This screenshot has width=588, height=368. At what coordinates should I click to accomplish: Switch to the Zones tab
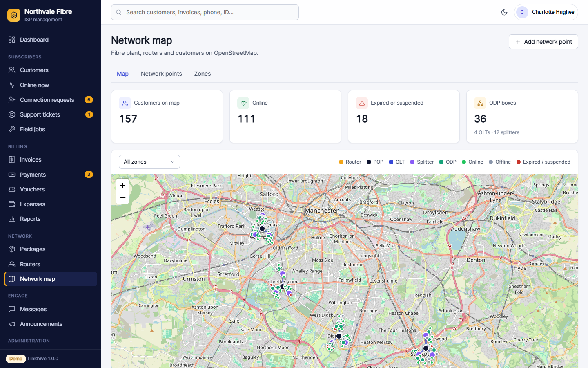coord(203,74)
